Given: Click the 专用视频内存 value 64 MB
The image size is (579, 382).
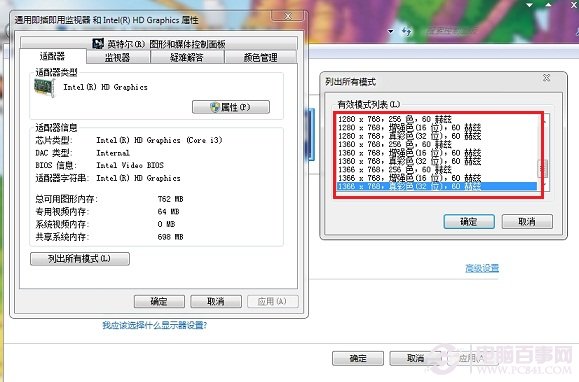Looking at the screenshot, I should 168,212.
